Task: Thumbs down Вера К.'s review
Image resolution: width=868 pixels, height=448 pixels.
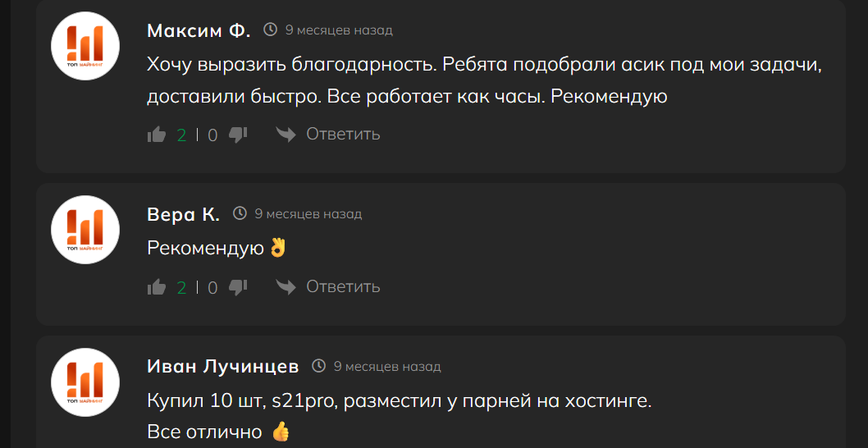Action: (238, 287)
